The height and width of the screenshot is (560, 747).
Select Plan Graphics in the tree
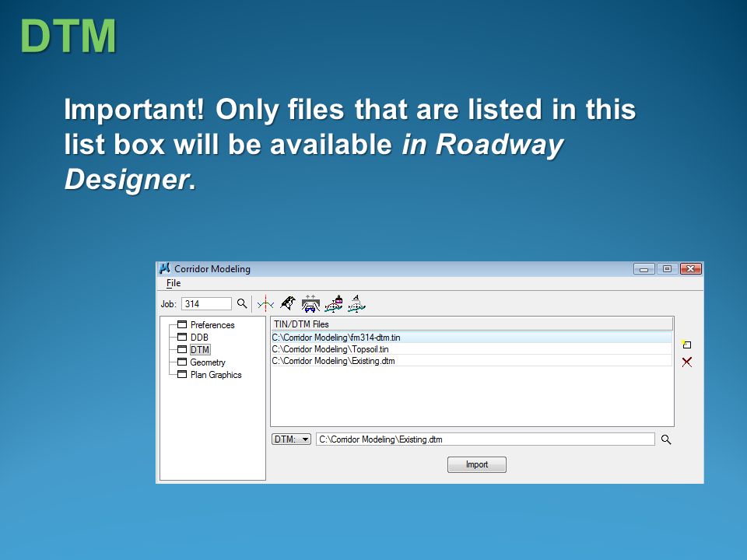pos(216,375)
